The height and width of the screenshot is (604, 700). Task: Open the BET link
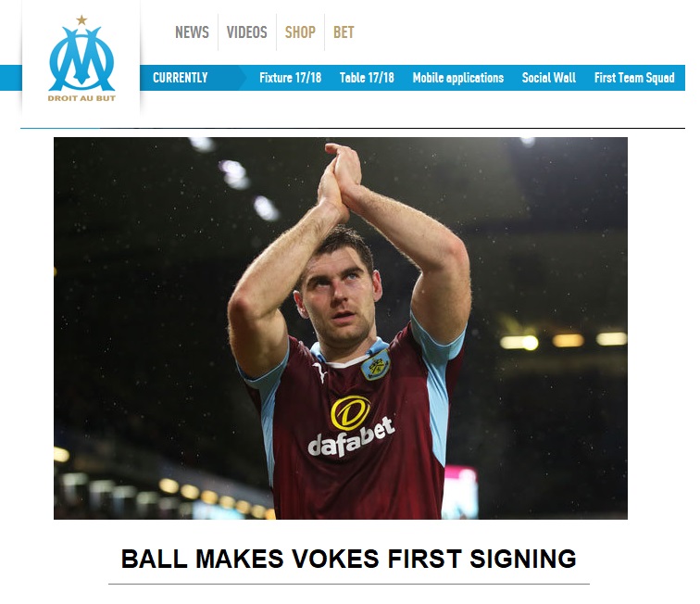[344, 32]
